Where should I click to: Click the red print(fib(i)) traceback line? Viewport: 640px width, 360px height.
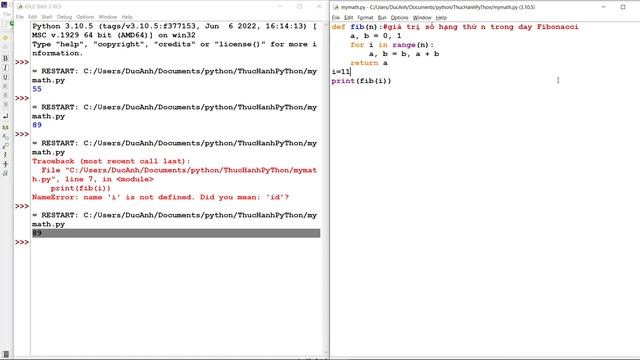pos(80,188)
